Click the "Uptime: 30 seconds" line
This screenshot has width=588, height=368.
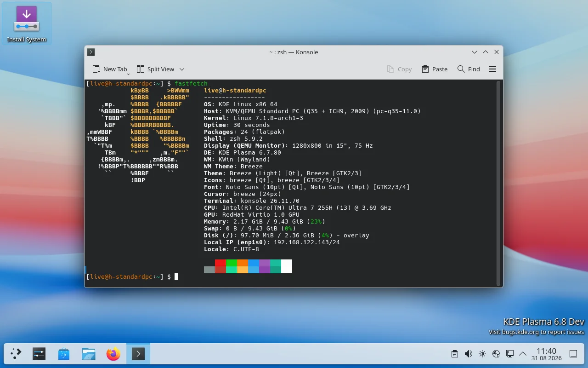pos(237,125)
